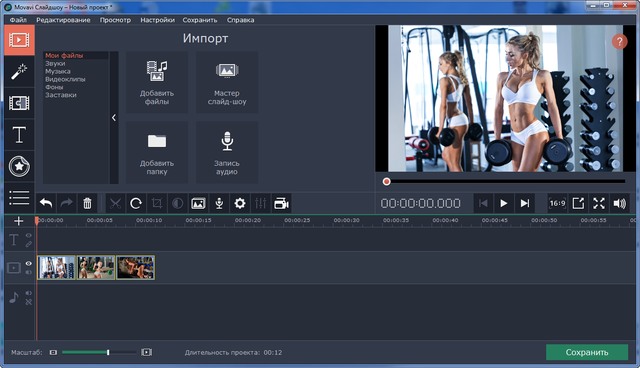
Task: Select the Crop tool icon
Action: click(157, 203)
